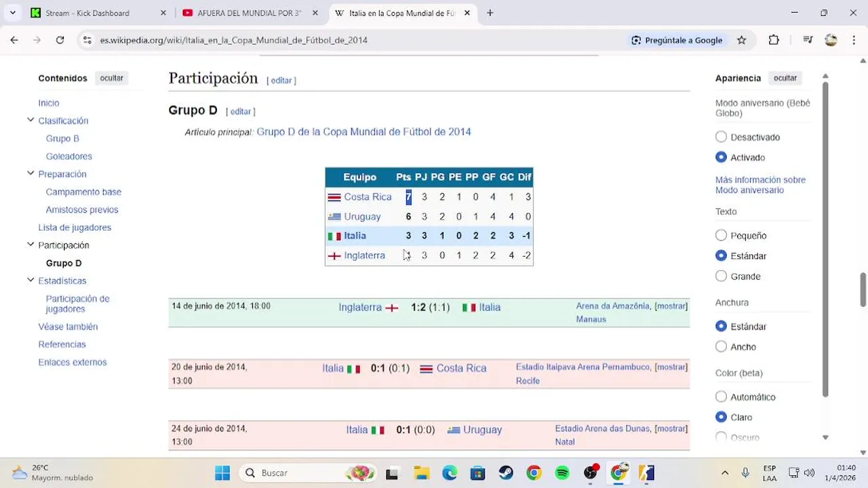Set Anchura to Ancho
Screen dimensions: 868x488
pyautogui.click(x=721, y=346)
